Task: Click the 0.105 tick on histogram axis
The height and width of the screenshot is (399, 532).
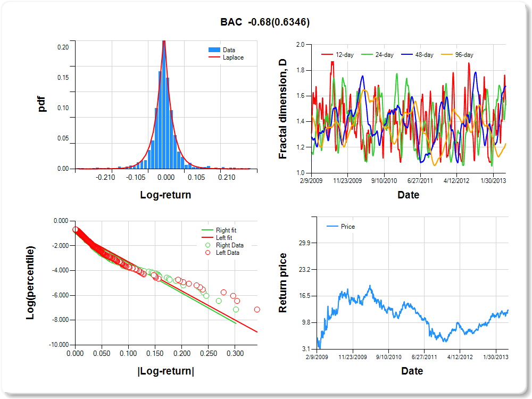Action: pyautogui.click(x=196, y=177)
